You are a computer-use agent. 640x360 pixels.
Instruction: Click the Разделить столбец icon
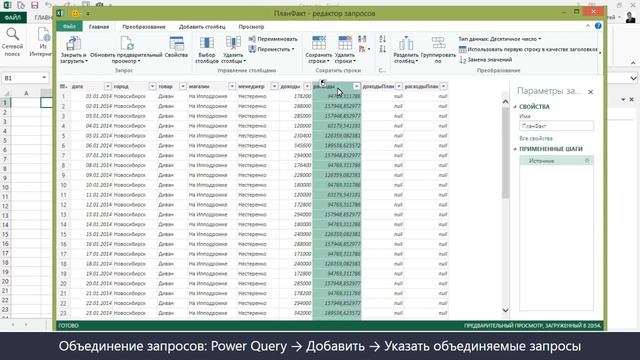click(x=406, y=44)
